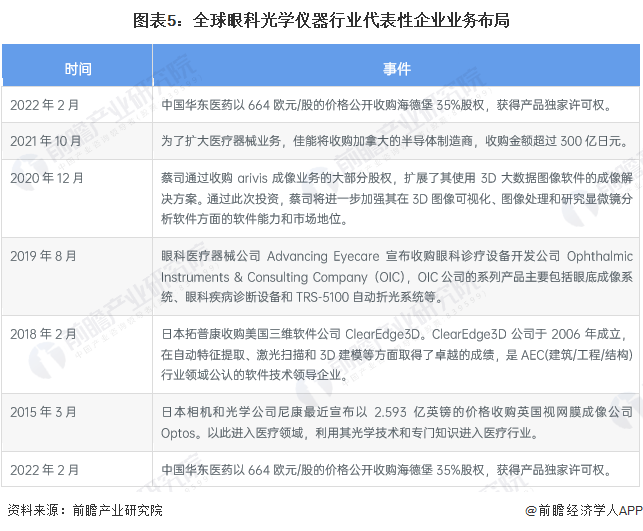Select the 佳能 acquisition event text
Screen dimensions: 643x531
[394, 141]
